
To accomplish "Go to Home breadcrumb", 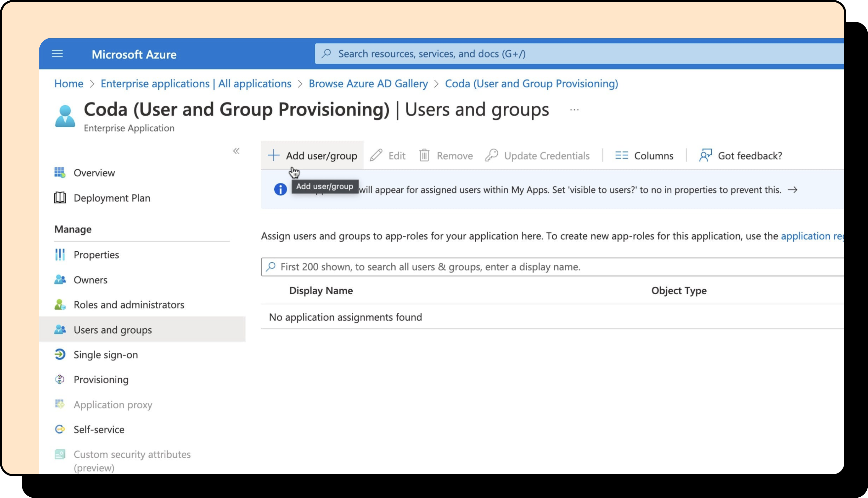I will click(69, 83).
